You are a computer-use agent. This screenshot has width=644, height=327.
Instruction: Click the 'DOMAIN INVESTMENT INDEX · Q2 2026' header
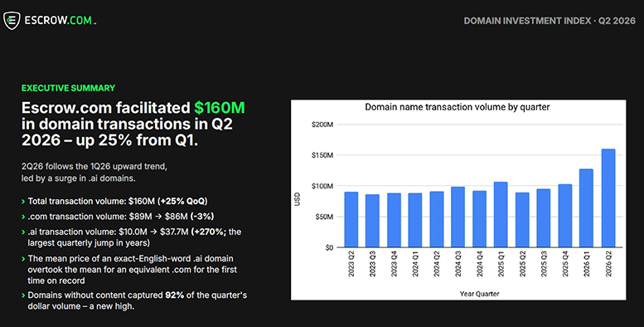point(550,21)
